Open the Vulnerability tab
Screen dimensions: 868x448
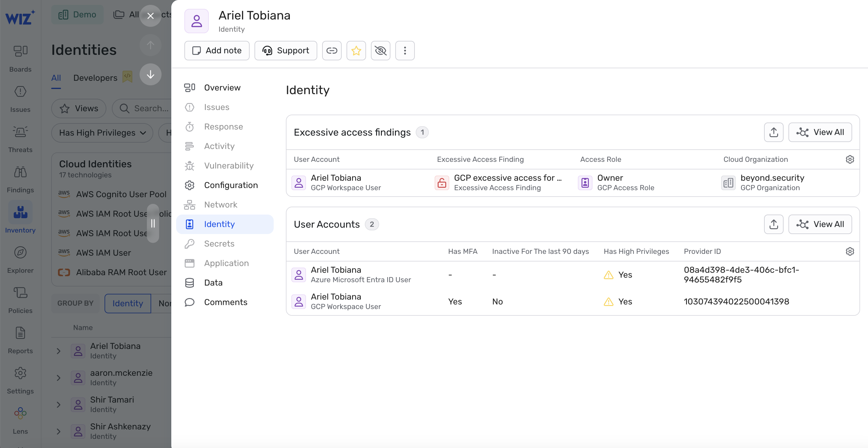pos(225,166)
